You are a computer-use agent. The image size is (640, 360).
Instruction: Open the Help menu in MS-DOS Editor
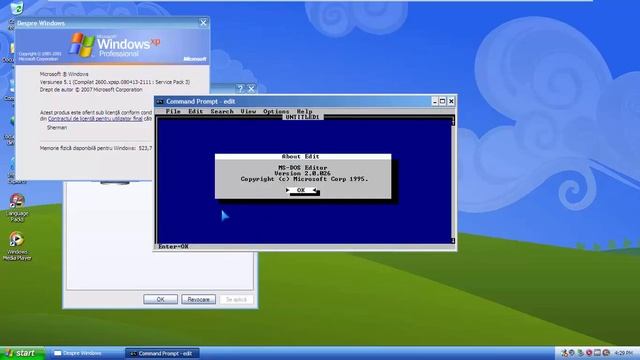304,111
